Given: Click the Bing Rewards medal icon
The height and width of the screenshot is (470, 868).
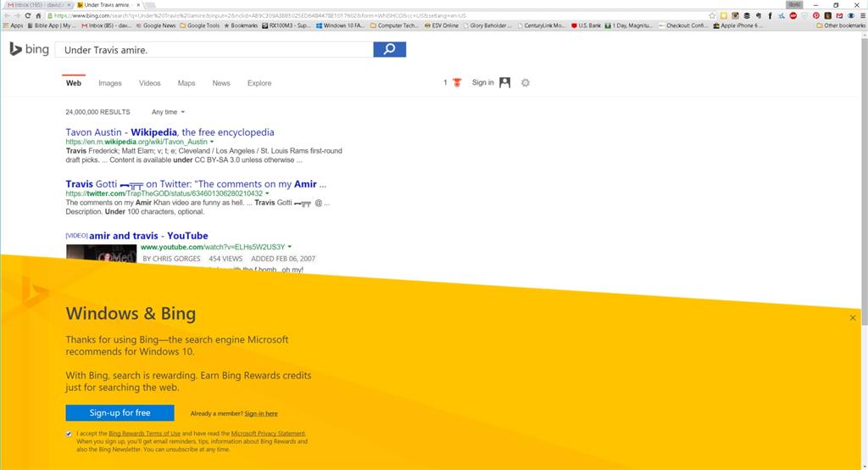Looking at the screenshot, I should click(x=457, y=82).
